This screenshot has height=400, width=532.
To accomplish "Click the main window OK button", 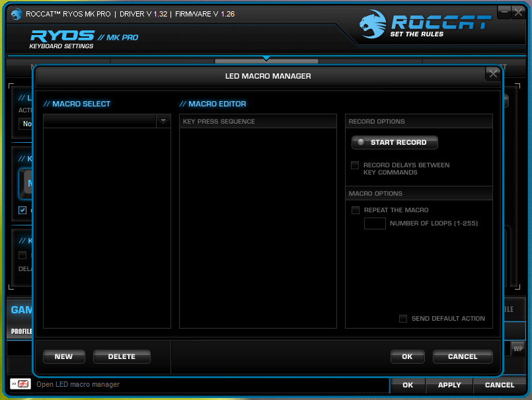I will pos(408,385).
